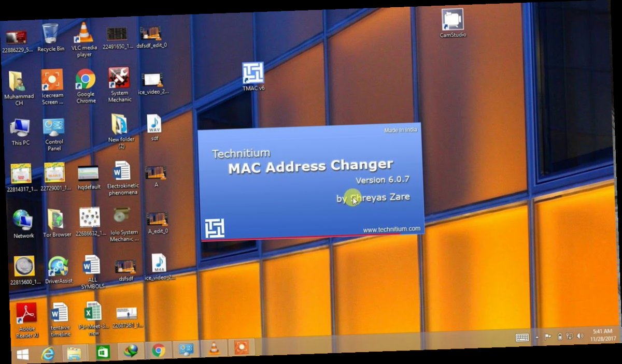Select the 22815600_1 coin image thumbnail
The image size is (622, 364).
pos(25,270)
